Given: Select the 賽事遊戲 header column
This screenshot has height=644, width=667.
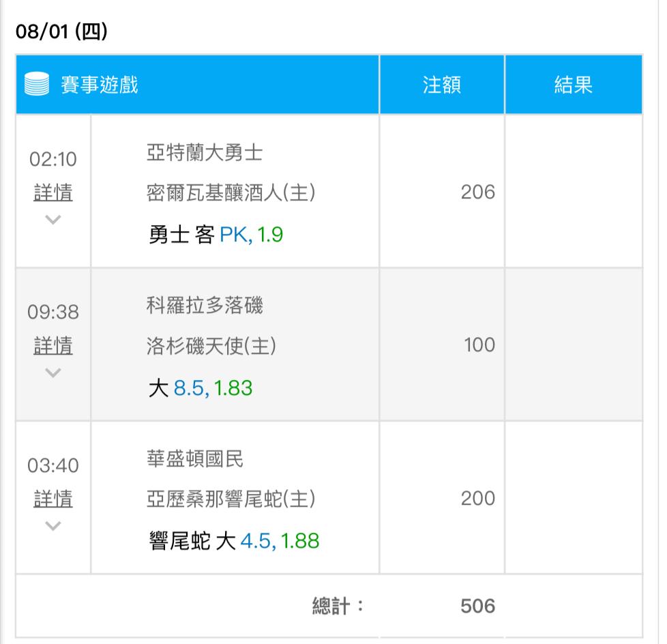Looking at the screenshot, I should [x=197, y=85].
